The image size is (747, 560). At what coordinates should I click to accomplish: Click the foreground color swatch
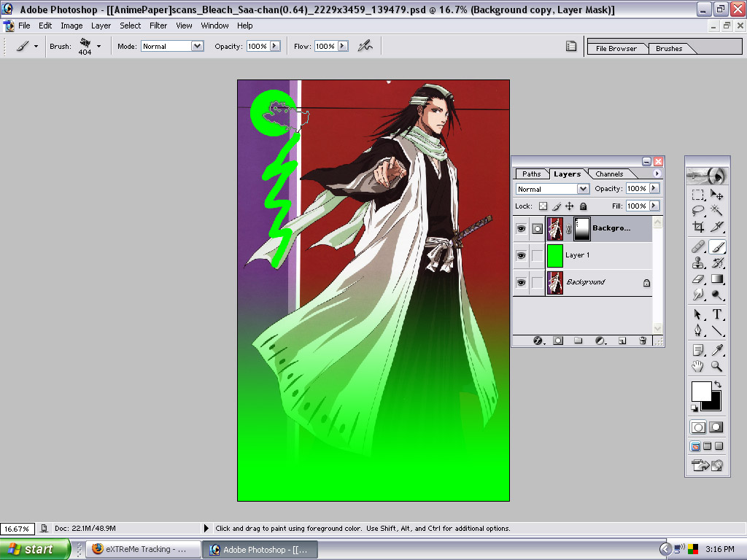click(701, 391)
